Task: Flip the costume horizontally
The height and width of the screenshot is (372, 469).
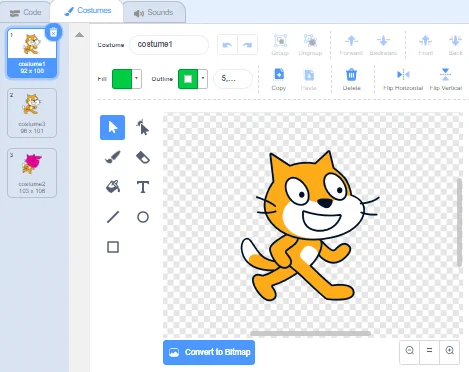Action: point(403,79)
